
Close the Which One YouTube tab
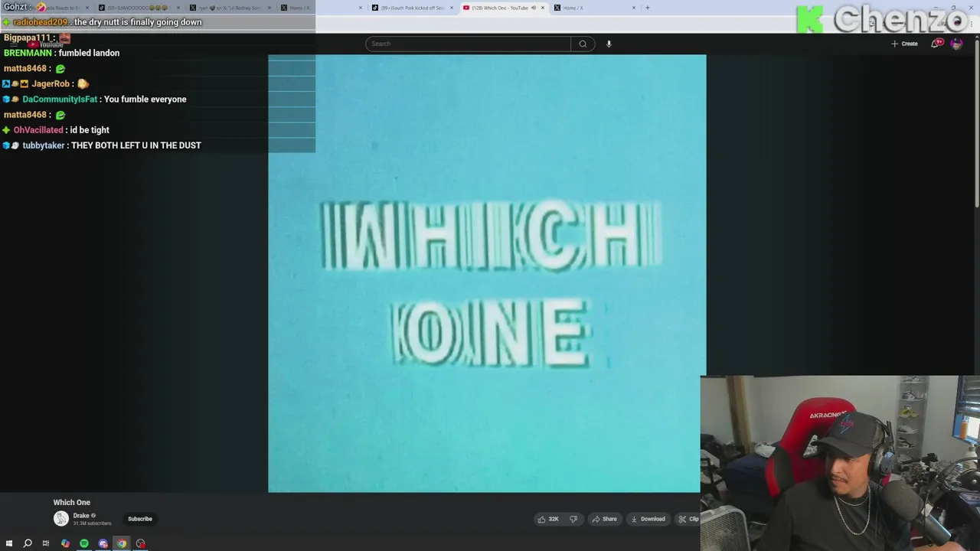pos(543,8)
